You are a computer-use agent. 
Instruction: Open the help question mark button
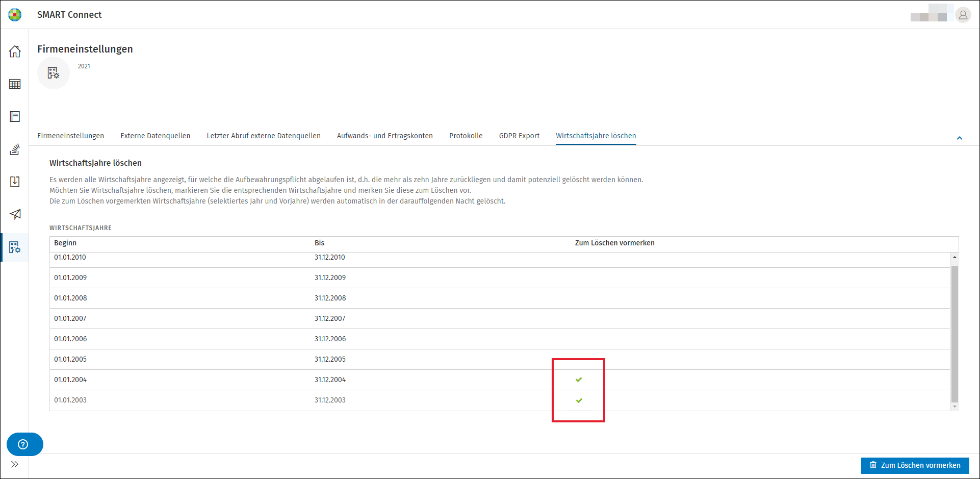coord(24,444)
